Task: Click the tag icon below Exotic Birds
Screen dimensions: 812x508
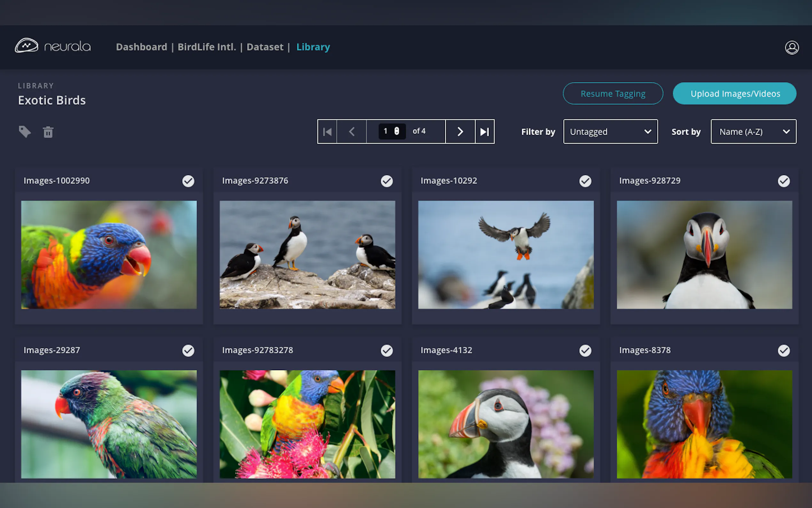Action: [x=25, y=131]
